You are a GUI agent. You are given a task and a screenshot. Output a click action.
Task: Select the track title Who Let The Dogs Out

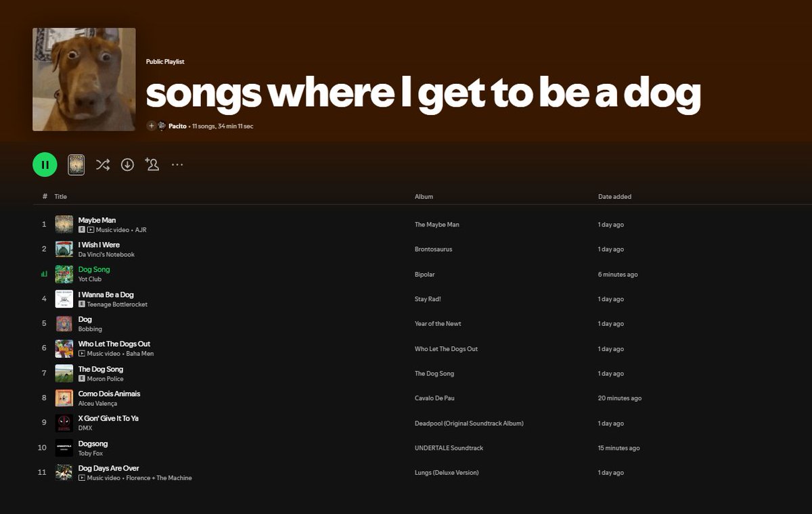point(114,344)
